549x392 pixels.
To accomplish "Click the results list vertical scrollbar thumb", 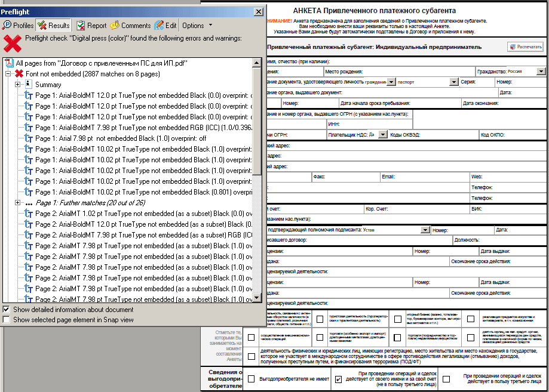I will pyautogui.click(x=257, y=121).
